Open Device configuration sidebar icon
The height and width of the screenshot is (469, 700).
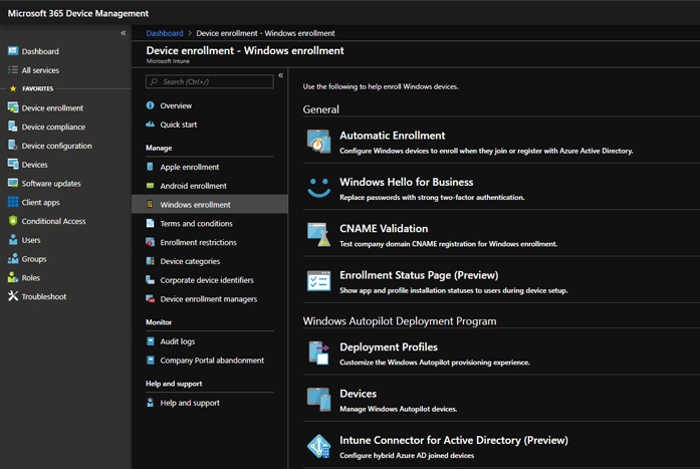pyautogui.click(x=13, y=145)
